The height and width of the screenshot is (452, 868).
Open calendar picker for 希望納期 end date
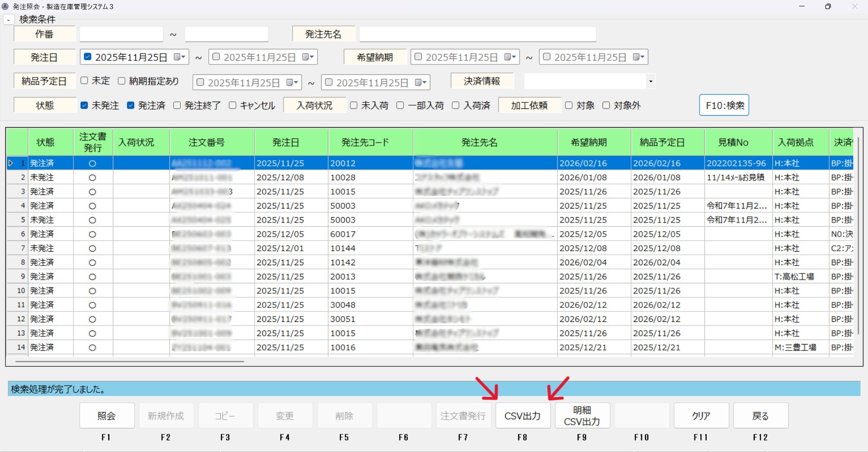[x=639, y=57]
